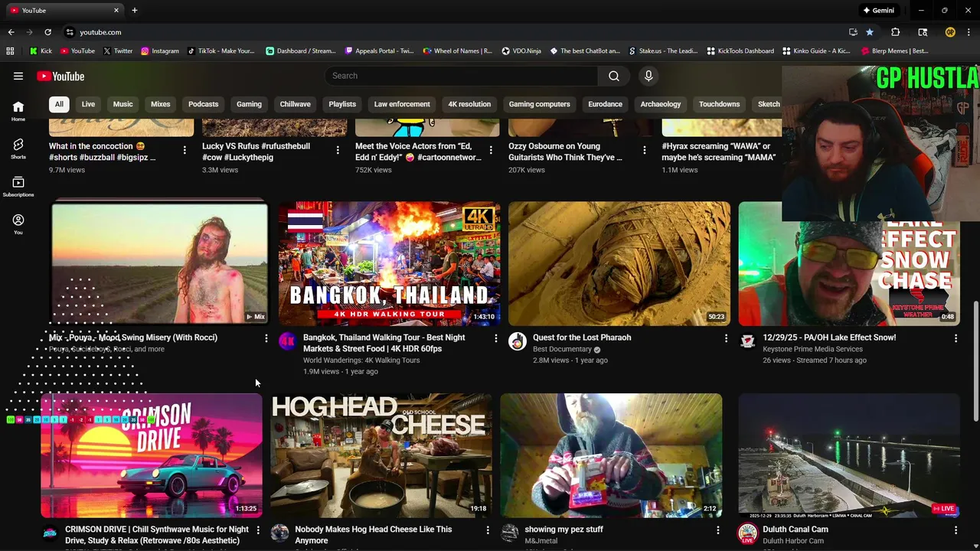Click the YouTube logo
Screen dimensions: 980x551
[x=60, y=76]
